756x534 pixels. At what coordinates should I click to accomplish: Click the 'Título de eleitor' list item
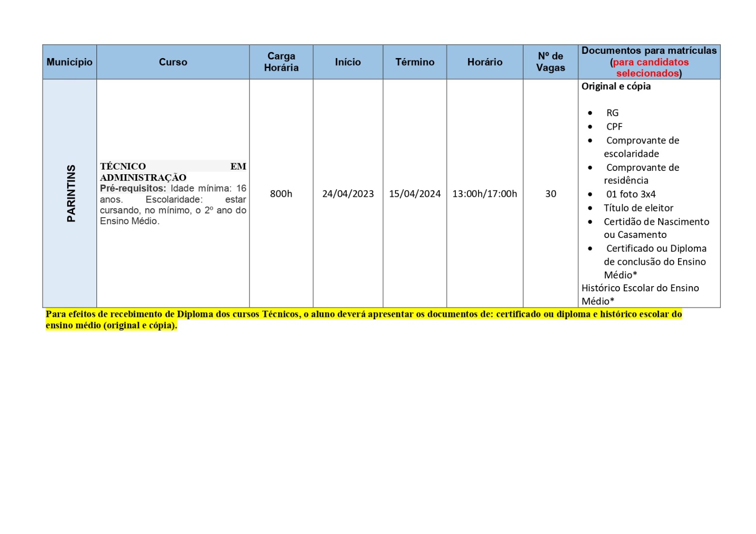(638, 208)
